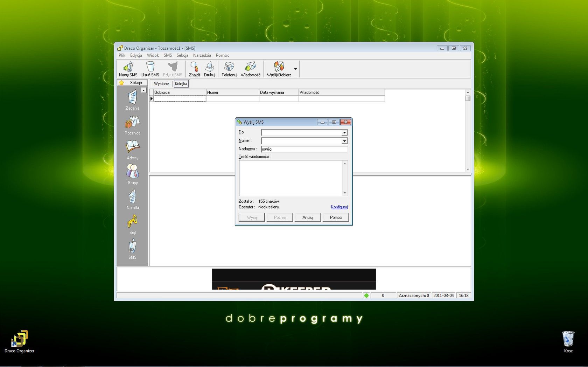The width and height of the screenshot is (588, 367).
Task: Open the Edycja menu
Action: 136,55
